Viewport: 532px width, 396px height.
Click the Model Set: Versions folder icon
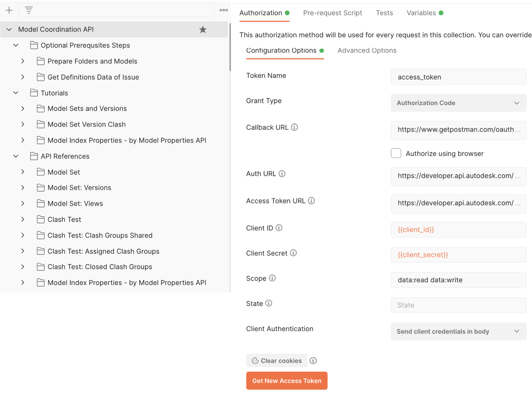41,187
